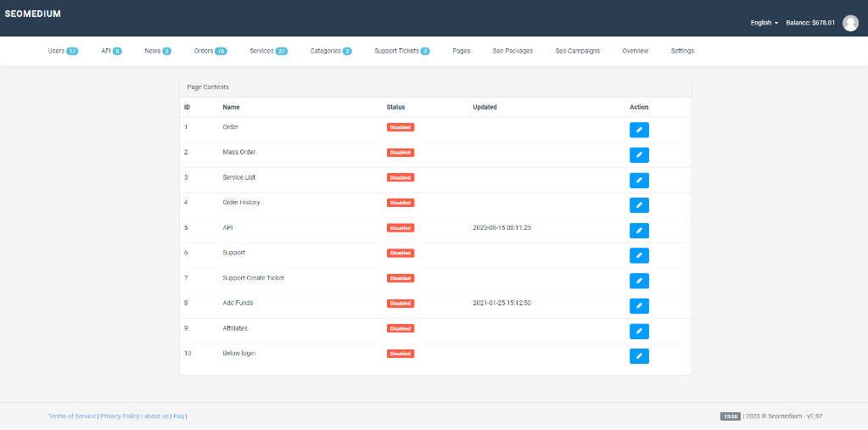Click the Disabled badge for Mass Order

400,152
